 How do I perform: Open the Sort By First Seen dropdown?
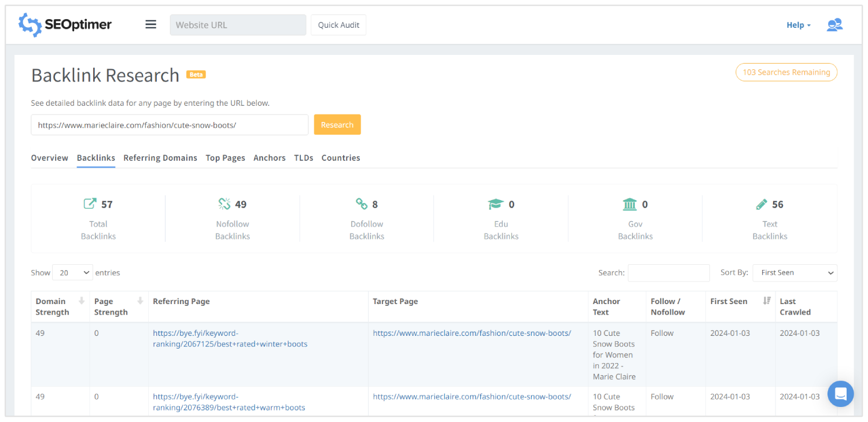tap(795, 273)
